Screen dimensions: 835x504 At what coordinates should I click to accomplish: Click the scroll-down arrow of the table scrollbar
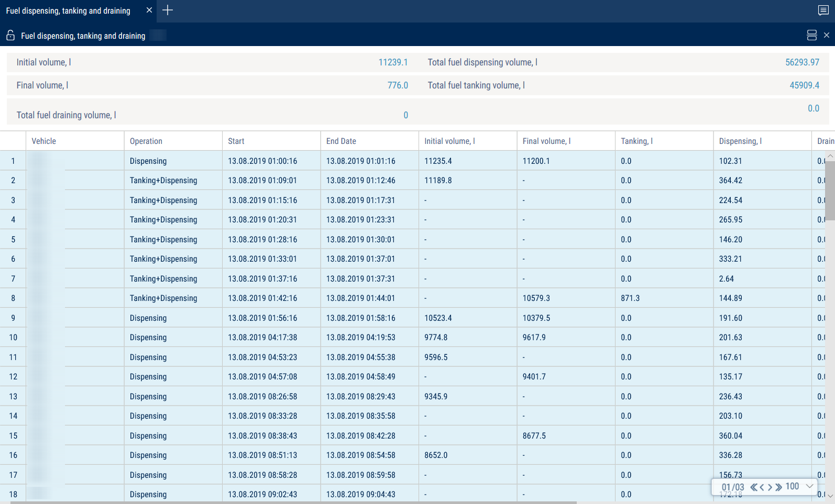click(x=830, y=495)
